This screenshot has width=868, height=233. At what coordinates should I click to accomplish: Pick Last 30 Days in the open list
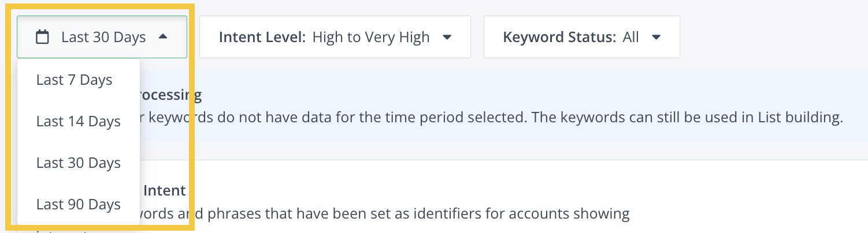pos(79,163)
